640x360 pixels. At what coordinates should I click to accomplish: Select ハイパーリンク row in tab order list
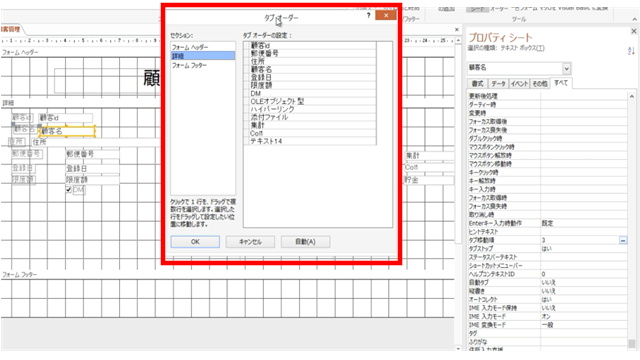click(x=310, y=109)
